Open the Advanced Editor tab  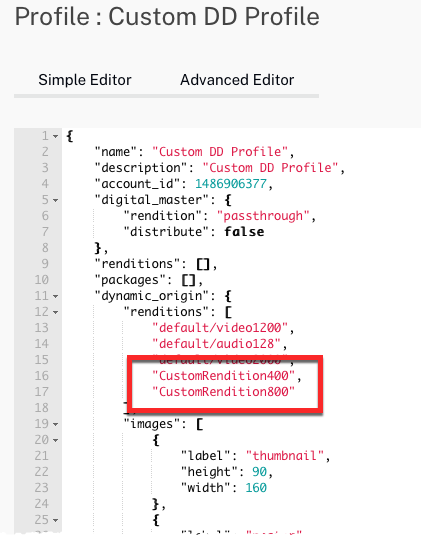(237, 80)
